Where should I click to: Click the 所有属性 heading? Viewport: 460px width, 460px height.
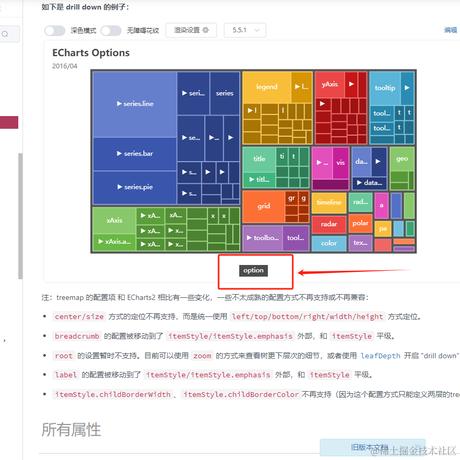pyautogui.click(x=71, y=430)
